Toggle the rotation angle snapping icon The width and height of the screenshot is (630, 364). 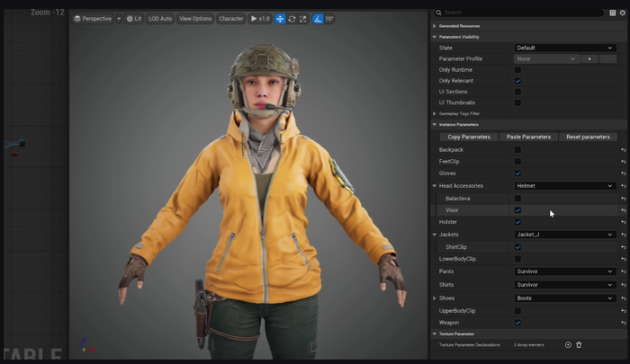tap(318, 18)
